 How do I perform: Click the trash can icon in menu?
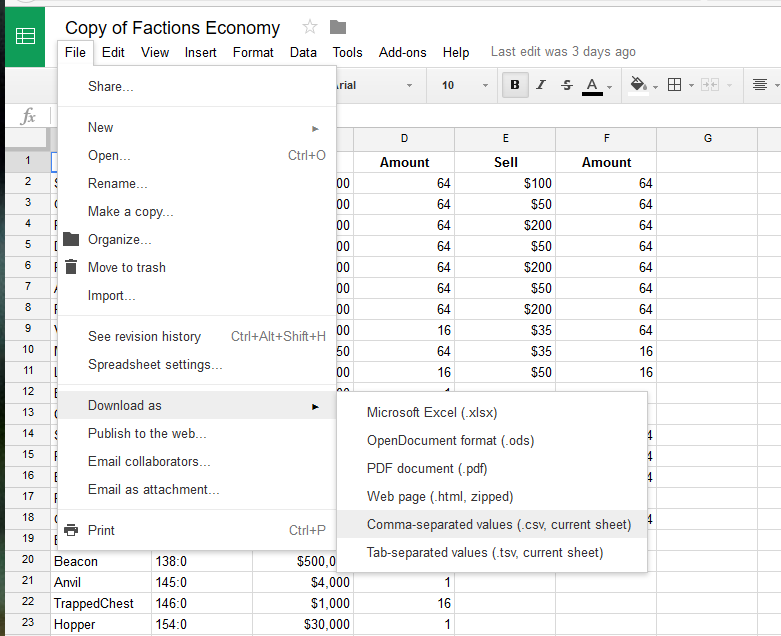pos(71,267)
